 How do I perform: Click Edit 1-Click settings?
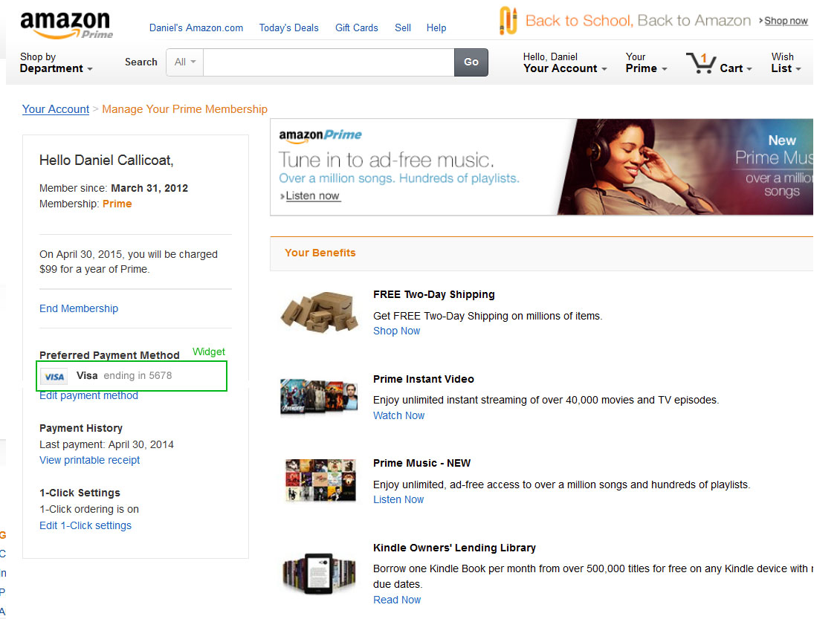click(x=85, y=525)
